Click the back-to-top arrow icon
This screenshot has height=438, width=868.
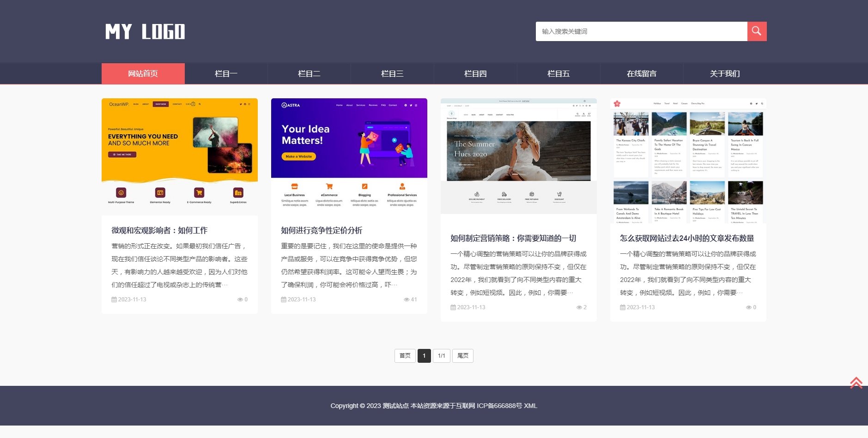pyautogui.click(x=857, y=382)
